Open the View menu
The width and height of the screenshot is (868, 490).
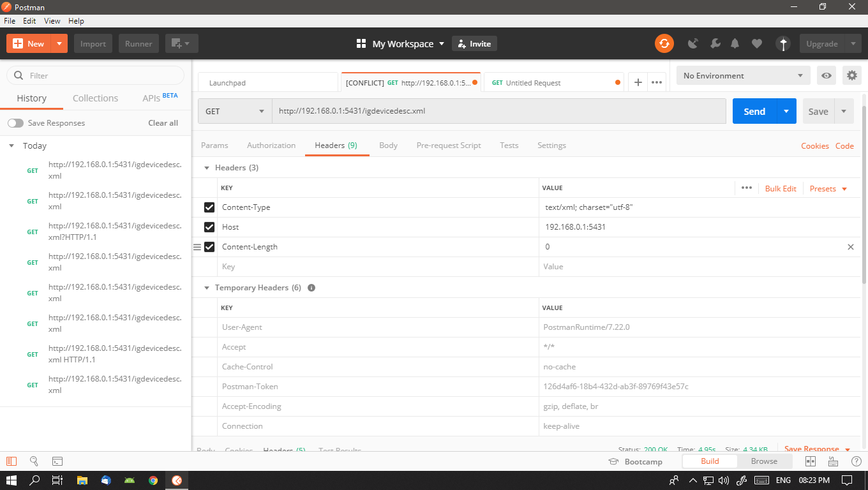[x=52, y=21]
